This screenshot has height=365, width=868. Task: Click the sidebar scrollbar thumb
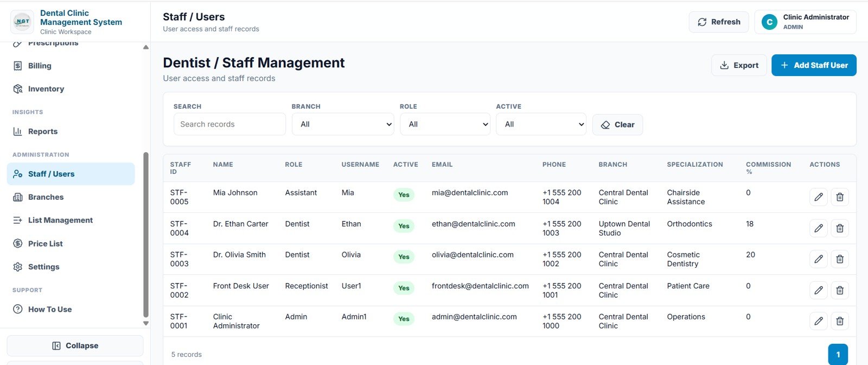click(145, 235)
